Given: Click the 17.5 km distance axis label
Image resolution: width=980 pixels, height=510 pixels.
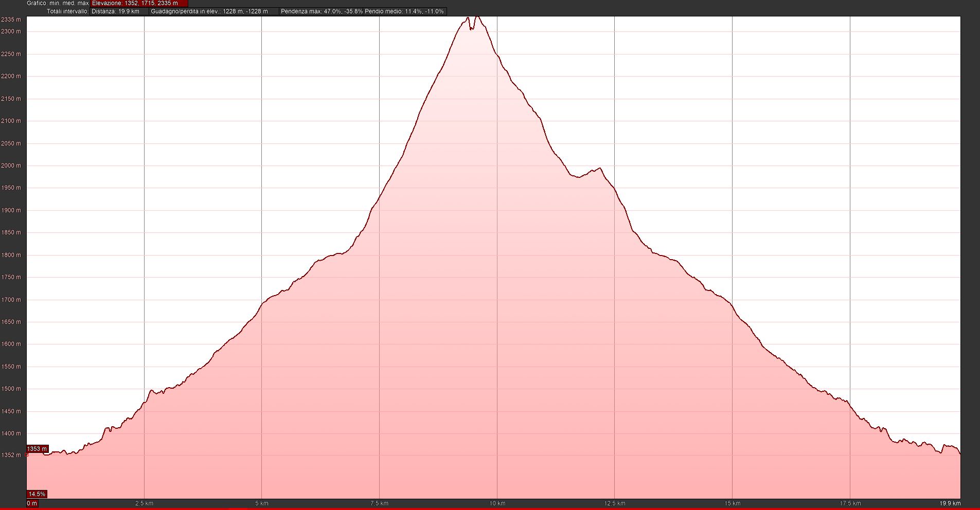Looking at the screenshot, I should click(850, 503).
